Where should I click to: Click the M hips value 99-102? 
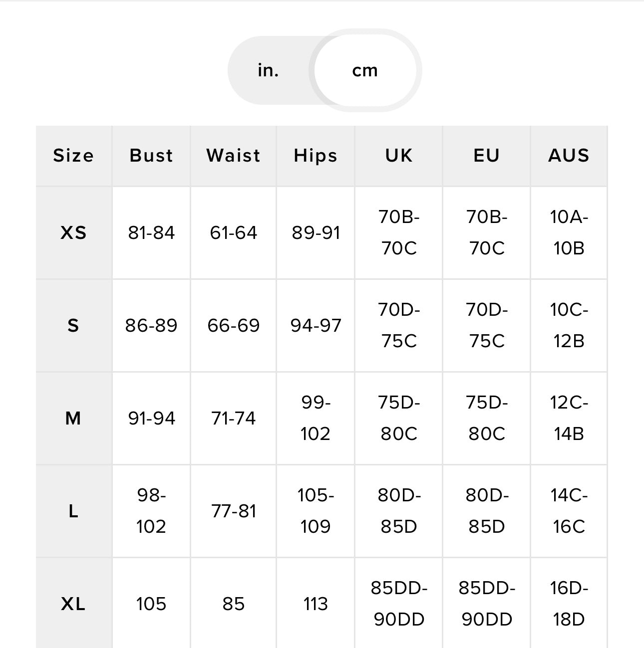(x=316, y=418)
